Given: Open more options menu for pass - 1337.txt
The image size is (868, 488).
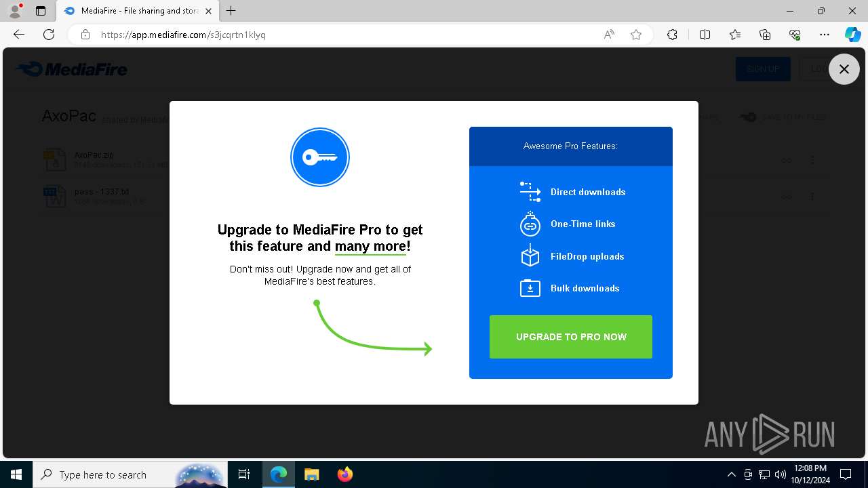Looking at the screenshot, I should tap(812, 197).
